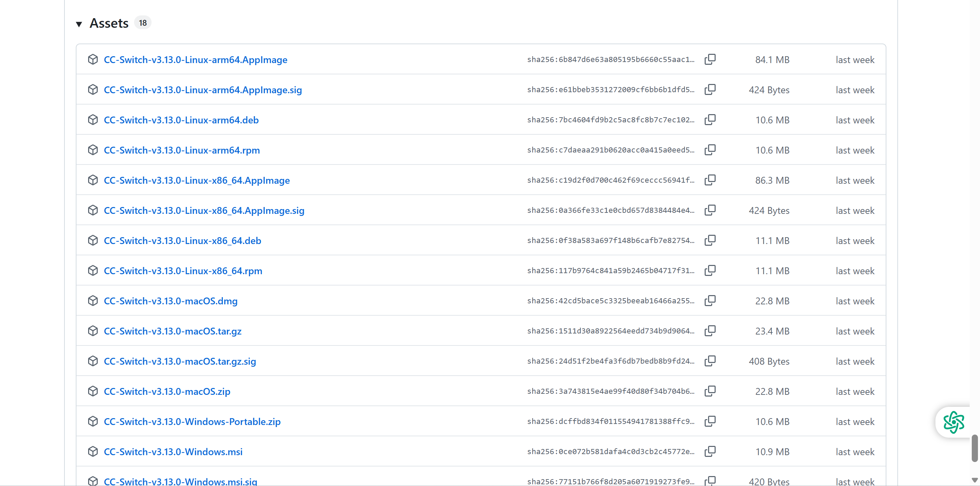Image resolution: width=980 pixels, height=486 pixels.
Task: Click scrollbar down arrow
Action: [975, 480]
